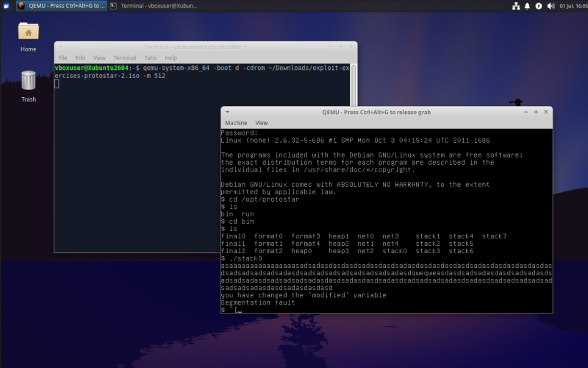Open the Trash desktop icon

click(29, 86)
